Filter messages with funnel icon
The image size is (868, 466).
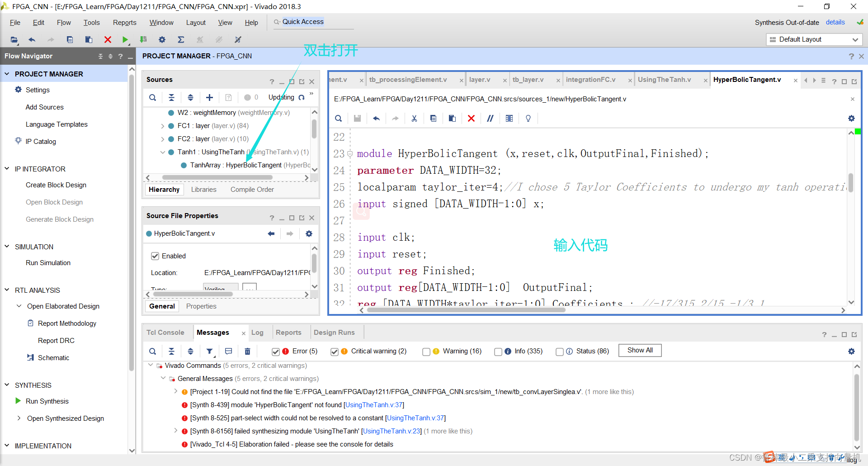(209, 351)
